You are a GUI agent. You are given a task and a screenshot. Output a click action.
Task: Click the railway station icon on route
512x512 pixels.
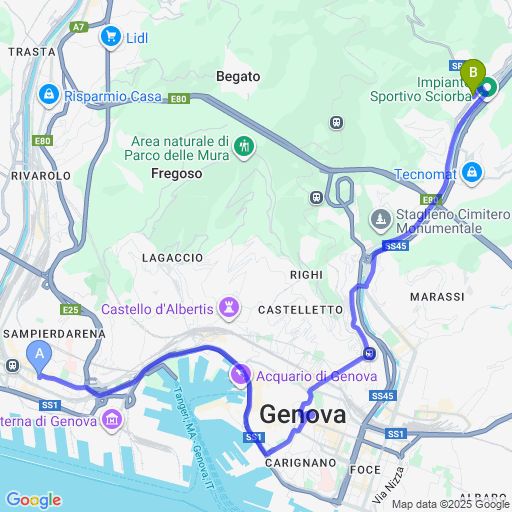[369, 353]
